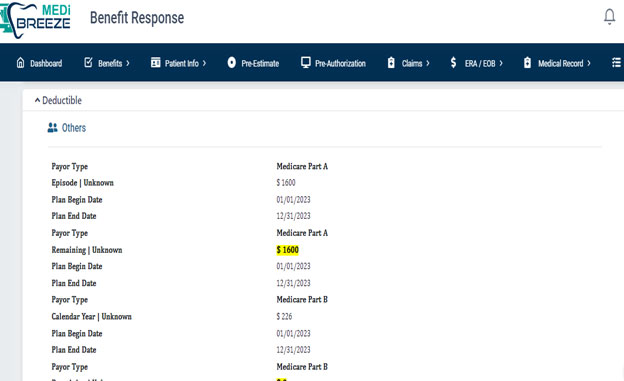Click the MediBreeze logo
624x381 pixels.
tap(35, 20)
